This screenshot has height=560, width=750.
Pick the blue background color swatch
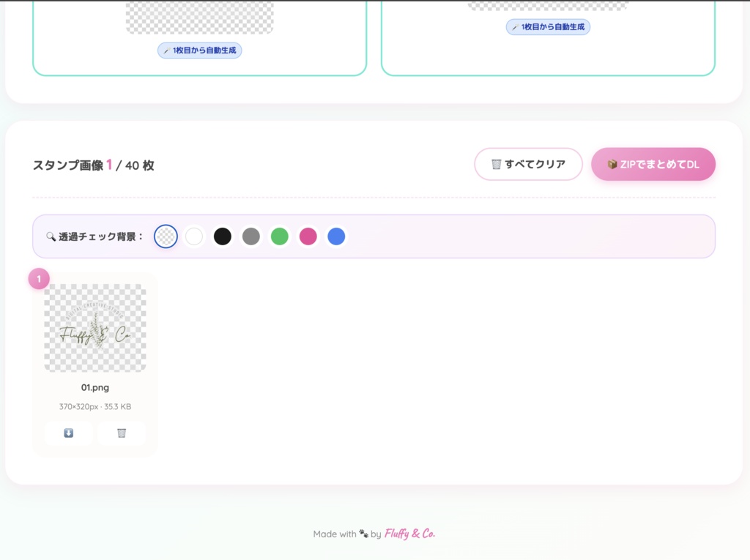(337, 236)
